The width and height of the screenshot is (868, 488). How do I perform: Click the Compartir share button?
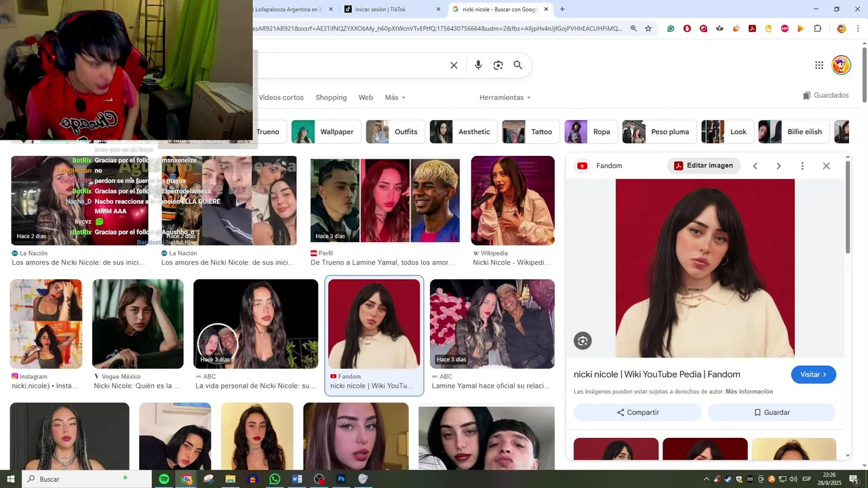[637, 412]
